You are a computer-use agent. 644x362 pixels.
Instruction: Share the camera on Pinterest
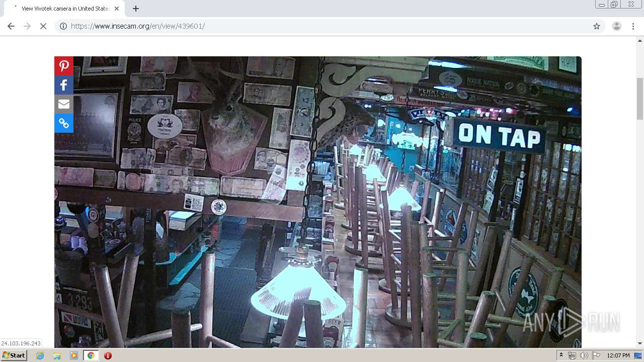(x=64, y=66)
